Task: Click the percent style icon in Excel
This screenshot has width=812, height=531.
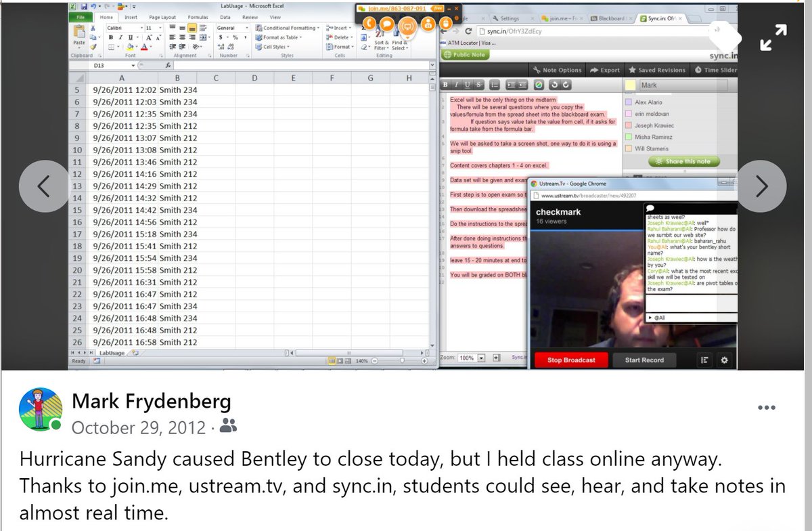Action: 234,37
